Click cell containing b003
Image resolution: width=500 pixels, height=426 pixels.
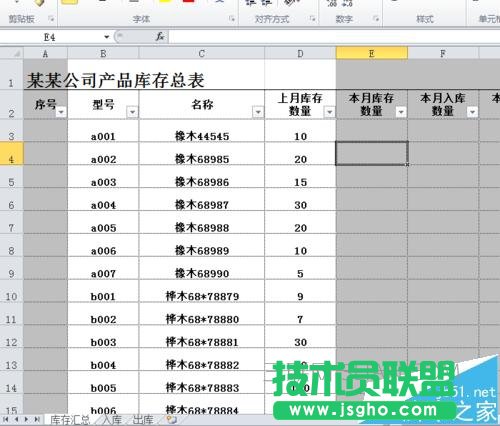click(103, 337)
